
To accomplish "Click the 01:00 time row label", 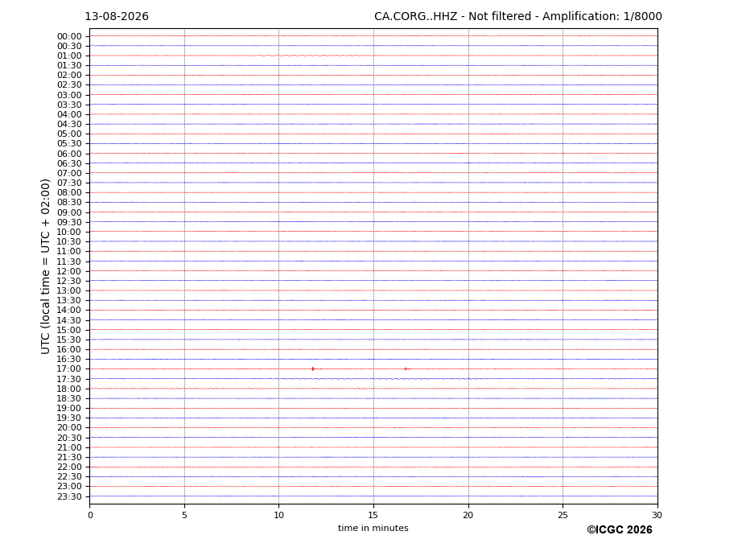I will click(x=69, y=56).
